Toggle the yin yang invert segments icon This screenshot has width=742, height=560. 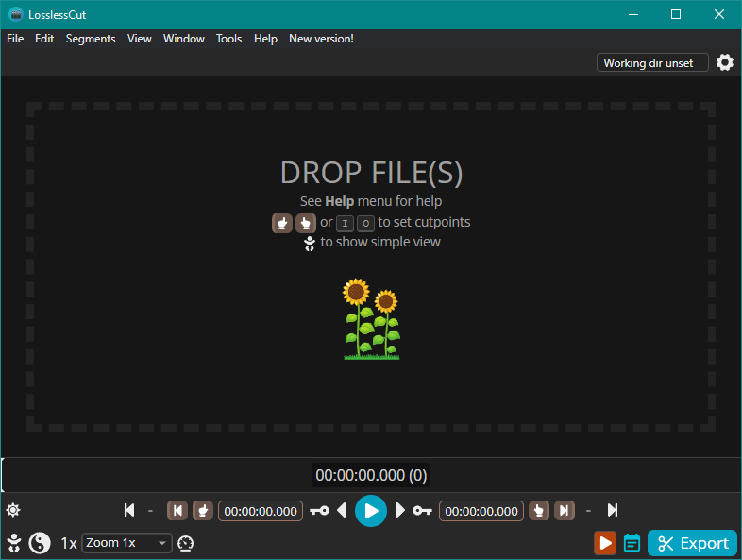[40, 543]
